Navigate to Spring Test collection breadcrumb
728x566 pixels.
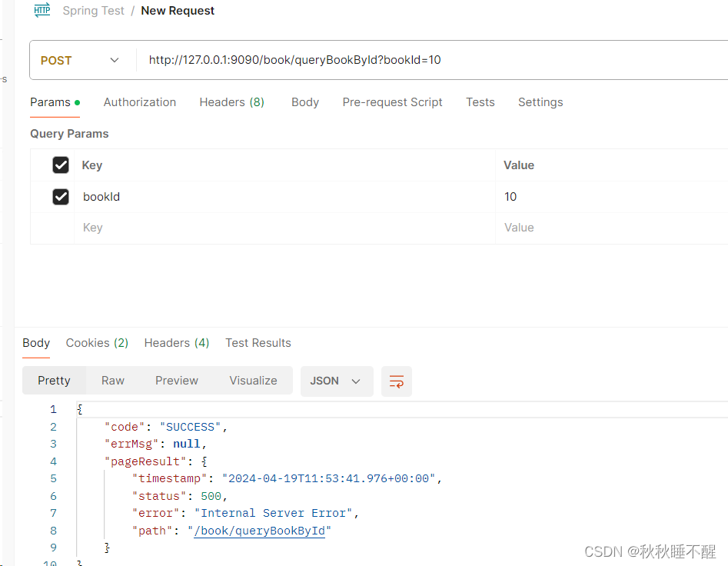[93, 11]
